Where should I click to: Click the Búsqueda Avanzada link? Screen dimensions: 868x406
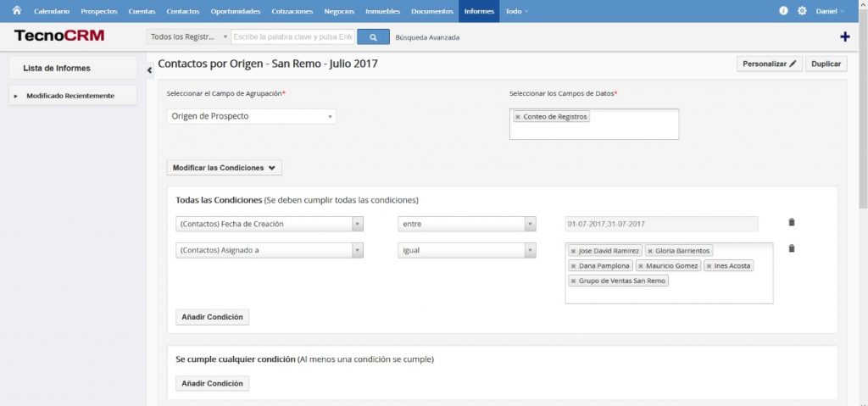(427, 37)
